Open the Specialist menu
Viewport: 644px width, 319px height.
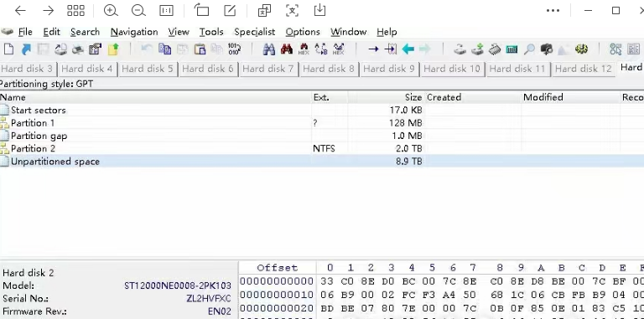[255, 32]
